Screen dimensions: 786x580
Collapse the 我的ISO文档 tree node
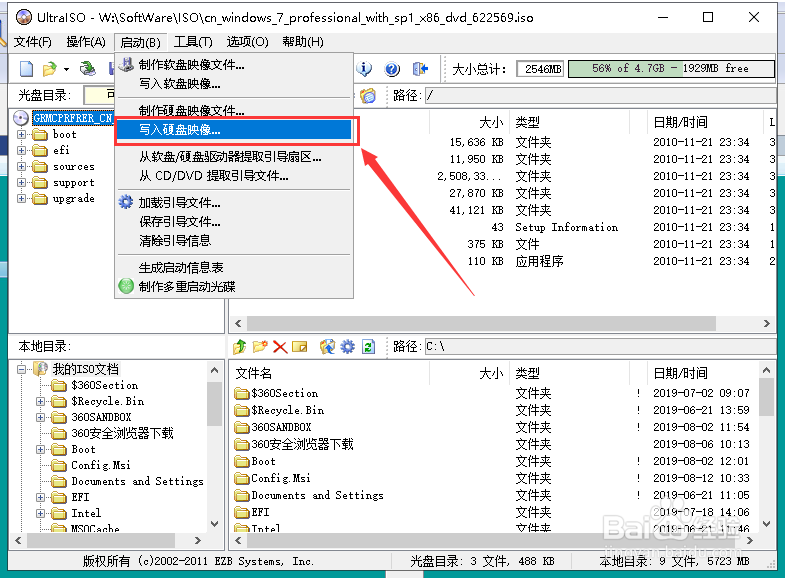(22, 369)
